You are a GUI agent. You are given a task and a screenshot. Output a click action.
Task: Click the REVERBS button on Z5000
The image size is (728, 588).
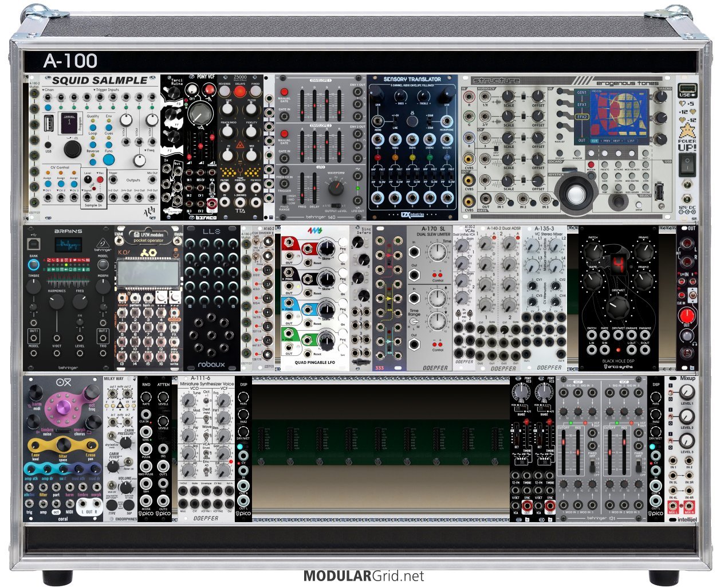tap(224, 91)
